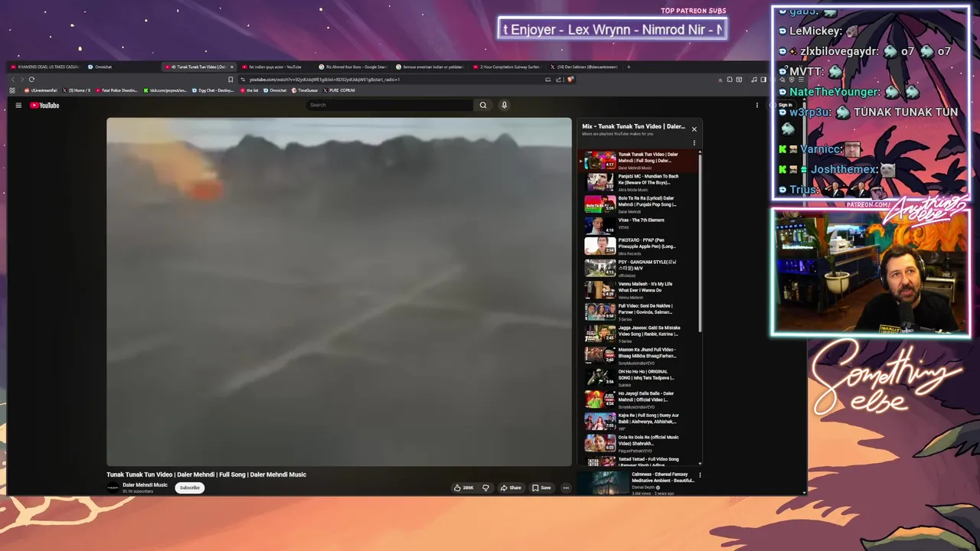Click the YouTube search field

click(389, 105)
